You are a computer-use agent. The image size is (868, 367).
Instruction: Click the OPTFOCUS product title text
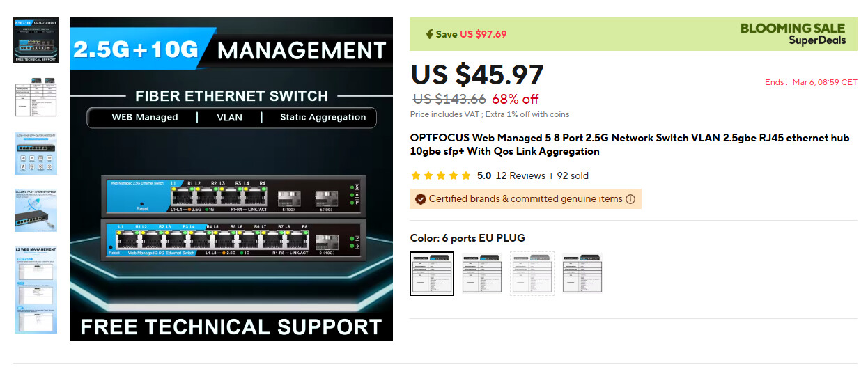[630, 145]
